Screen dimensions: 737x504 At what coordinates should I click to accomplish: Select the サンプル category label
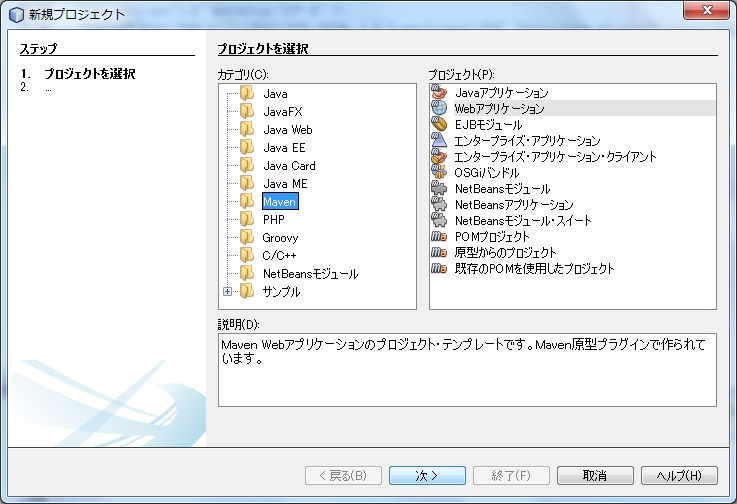tap(281, 291)
